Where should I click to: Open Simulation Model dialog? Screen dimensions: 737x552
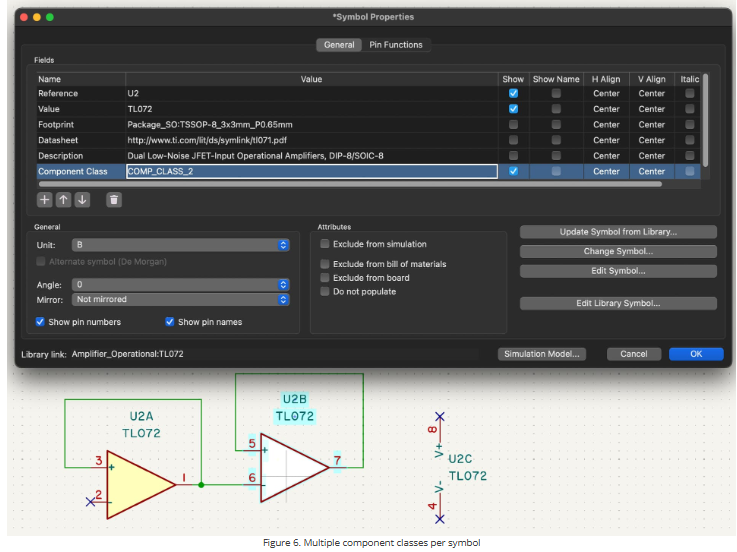click(541, 354)
